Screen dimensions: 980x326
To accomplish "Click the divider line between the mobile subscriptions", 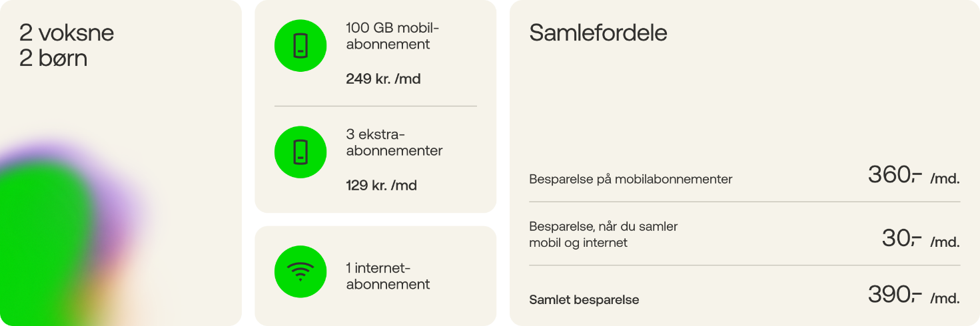I will [x=376, y=106].
